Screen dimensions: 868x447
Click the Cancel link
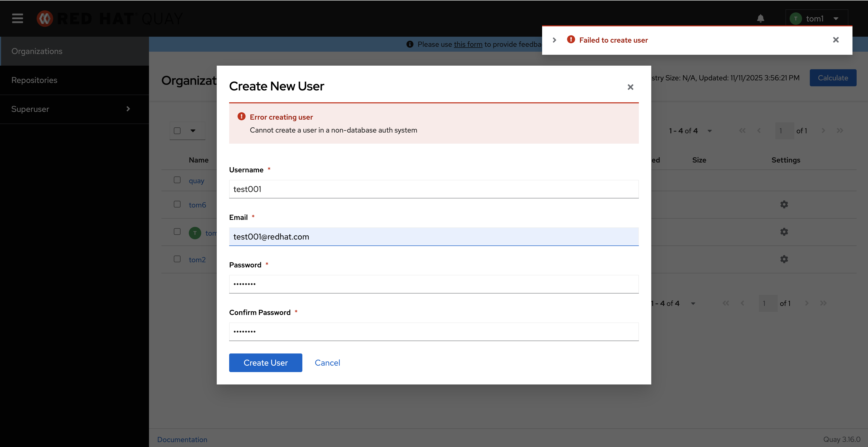tap(327, 363)
